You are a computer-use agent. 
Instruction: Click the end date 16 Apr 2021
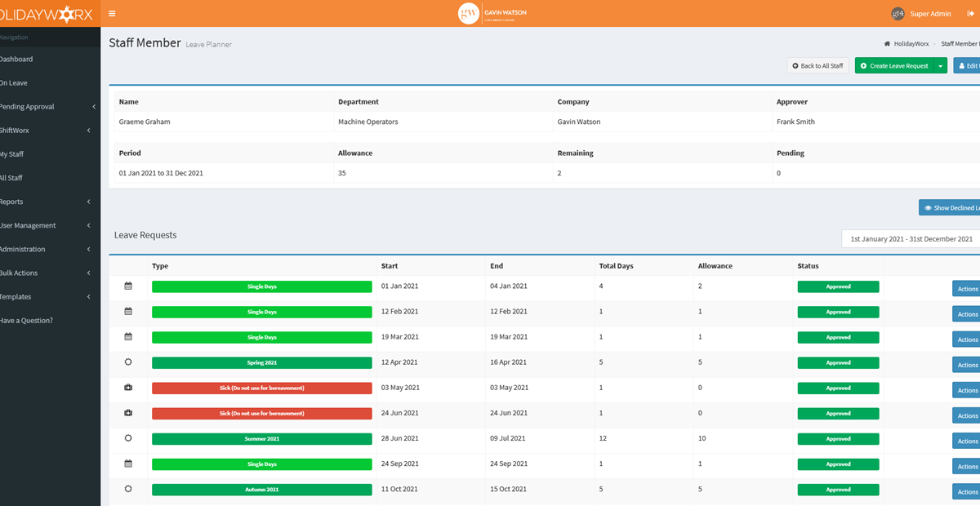tap(508, 362)
